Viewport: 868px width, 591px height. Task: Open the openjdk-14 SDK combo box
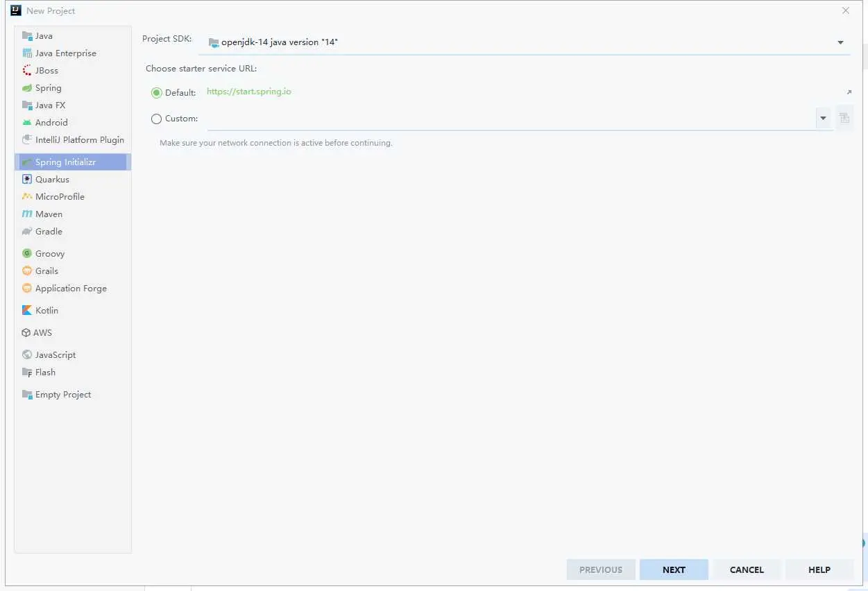(x=525, y=42)
